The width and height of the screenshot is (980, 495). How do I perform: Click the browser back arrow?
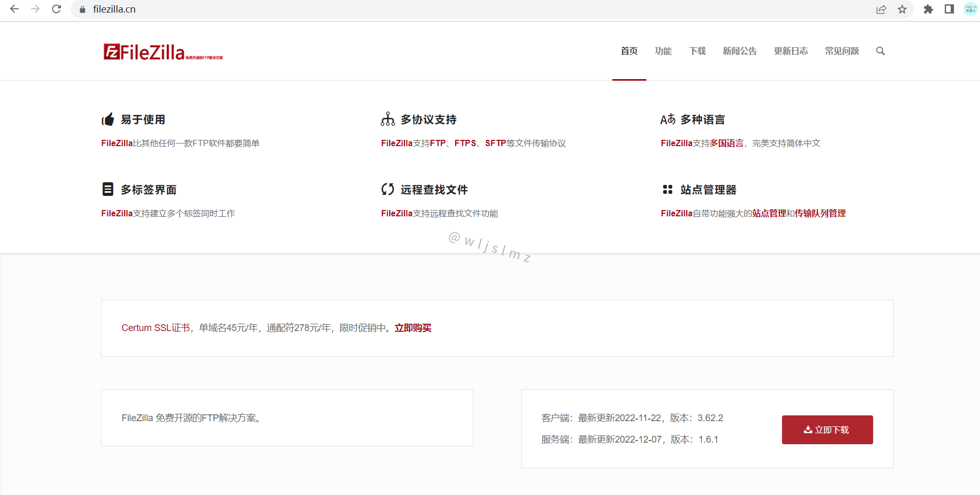coord(14,9)
